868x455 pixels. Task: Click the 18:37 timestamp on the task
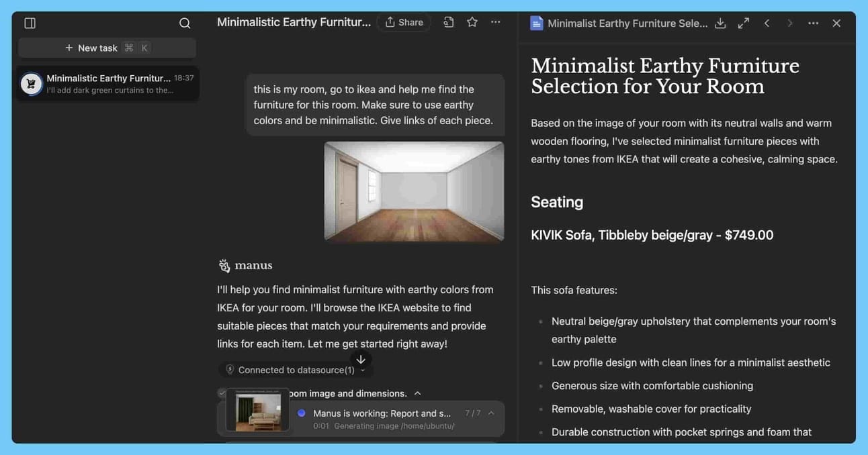tap(184, 78)
